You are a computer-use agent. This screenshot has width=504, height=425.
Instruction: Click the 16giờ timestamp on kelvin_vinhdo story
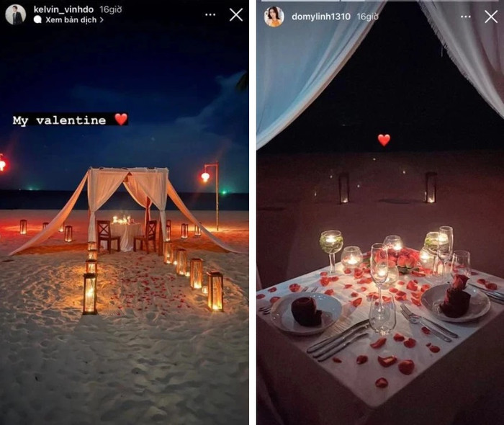(111, 9)
